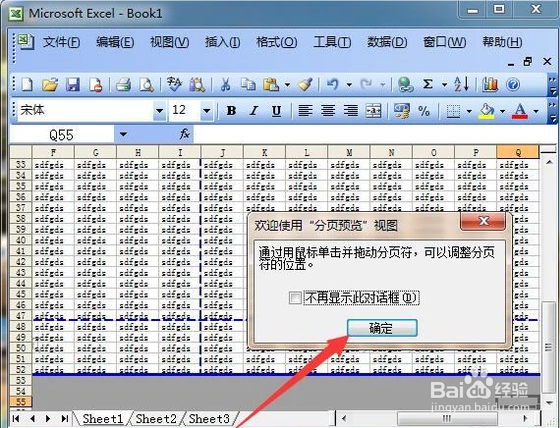Click Merge and Center icon

374,111
